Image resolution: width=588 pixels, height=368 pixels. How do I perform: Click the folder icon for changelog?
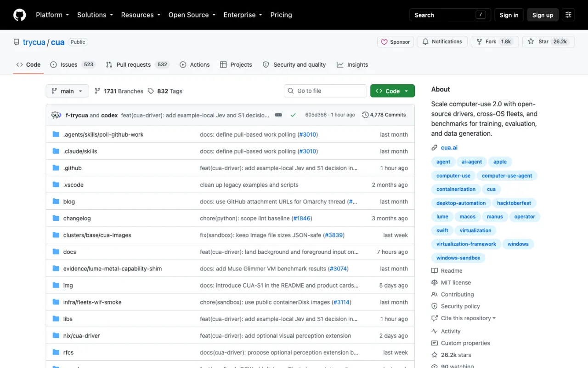click(x=56, y=218)
